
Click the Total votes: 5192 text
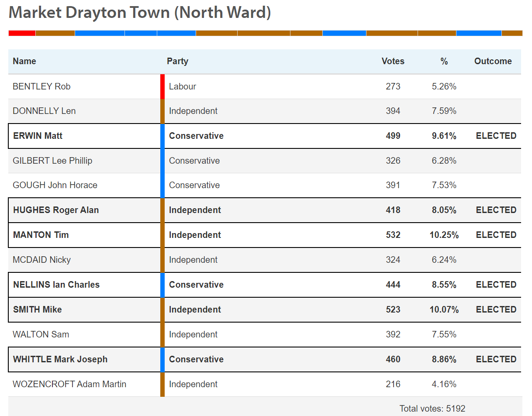432,409
